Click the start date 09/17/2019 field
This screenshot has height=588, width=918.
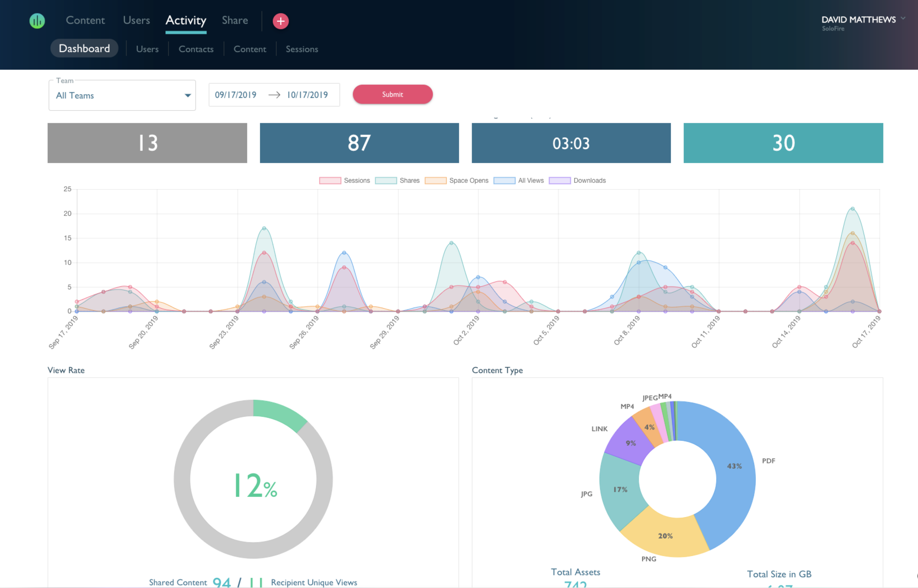(x=235, y=95)
